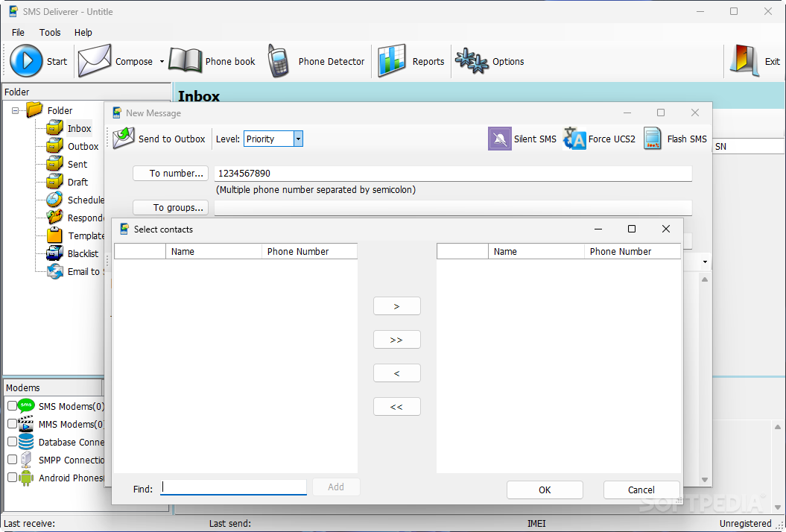Click the SMPP Connection server icon
786x532 pixels.
click(x=26, y=459)
